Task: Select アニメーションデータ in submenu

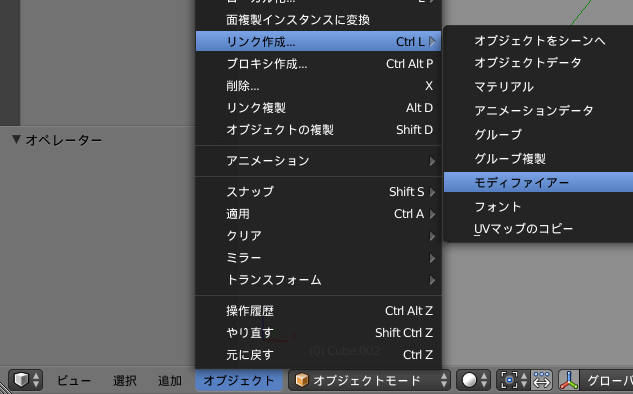Action: [x=539, y=110]
